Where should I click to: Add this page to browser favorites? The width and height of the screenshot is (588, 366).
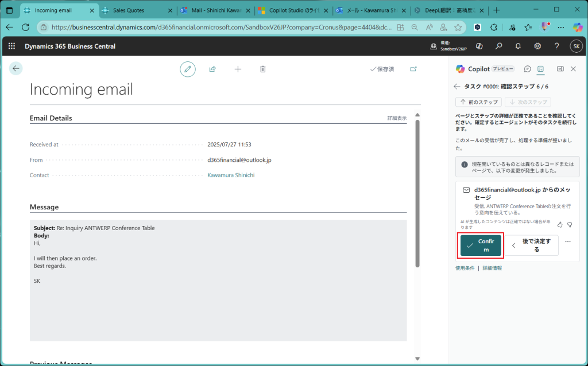point(458,28)
